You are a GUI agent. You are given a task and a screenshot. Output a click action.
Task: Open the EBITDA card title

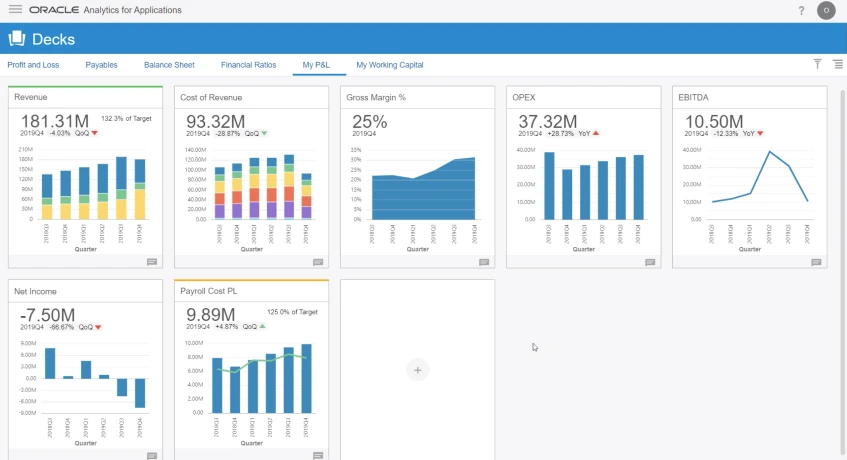(x=693, y=98)
